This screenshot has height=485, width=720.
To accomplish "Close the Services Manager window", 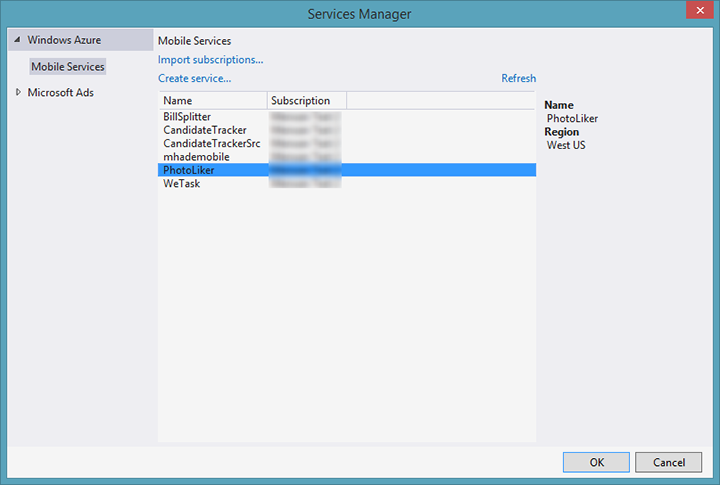I will (x=700, y=10).
